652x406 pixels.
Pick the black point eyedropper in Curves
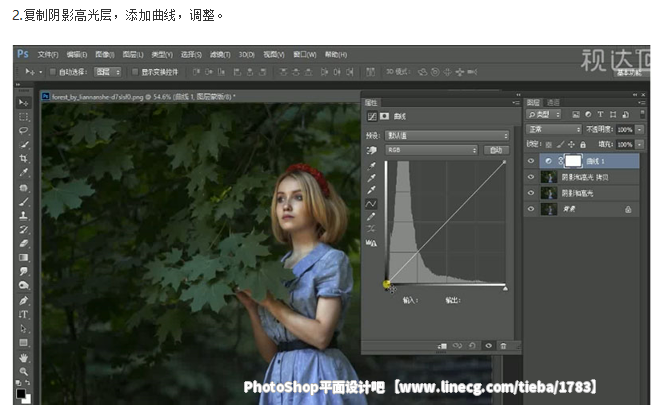[371, 166]
